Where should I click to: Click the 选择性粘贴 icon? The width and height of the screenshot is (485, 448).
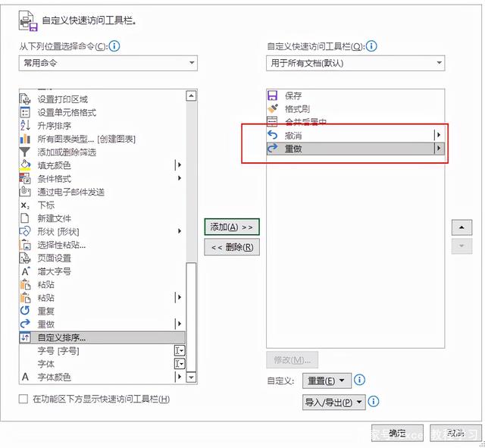pyautogui.click(x=25, y=245)
